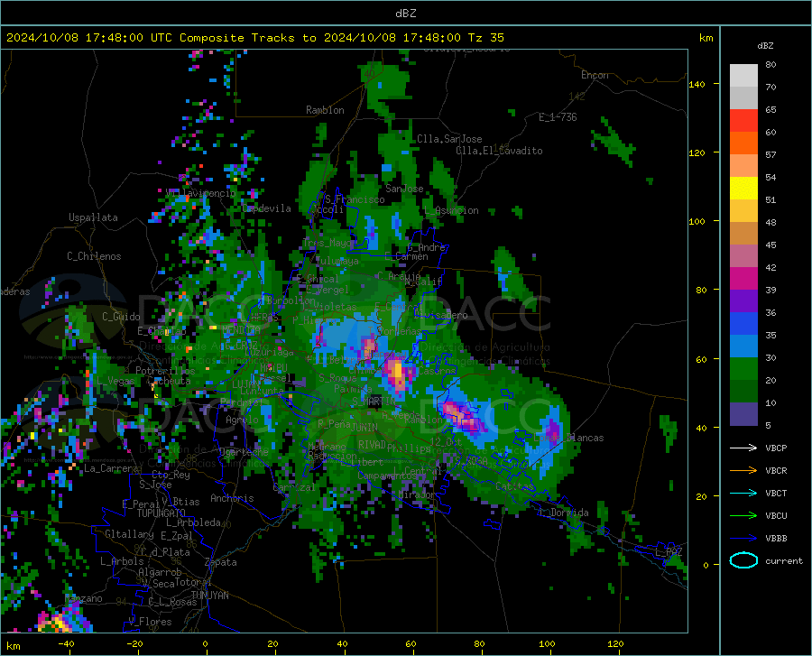Click the 'current' legend label
Image resolution: width=812 pixels, height=656 pixels.
pos(783,560)
